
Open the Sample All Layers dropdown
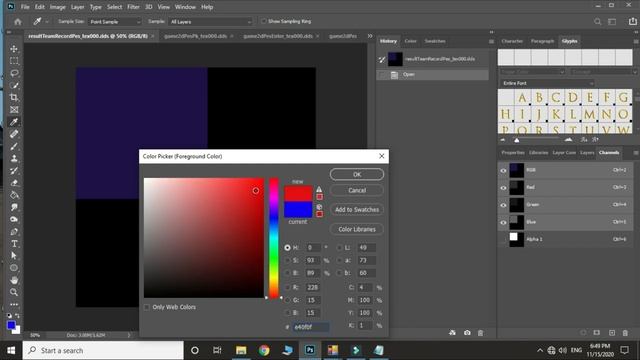coord(211,22)
